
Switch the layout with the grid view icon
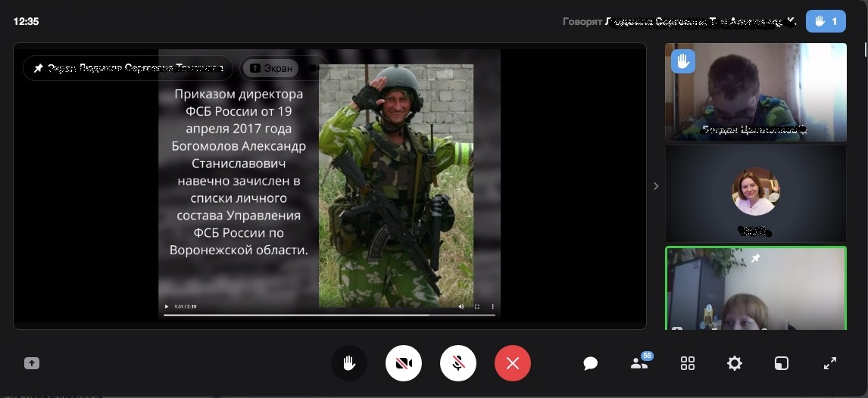pyautogui.click(x=688, y=363)
